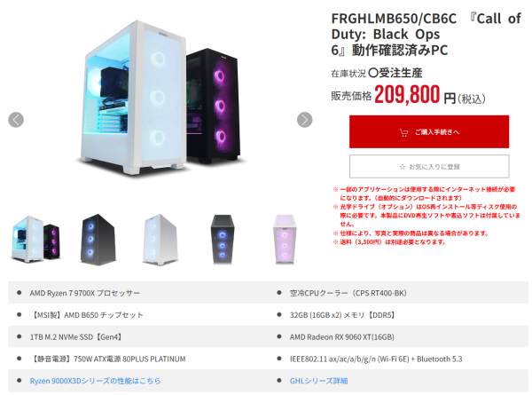Click the star icon for favorites

click(403, 167)
